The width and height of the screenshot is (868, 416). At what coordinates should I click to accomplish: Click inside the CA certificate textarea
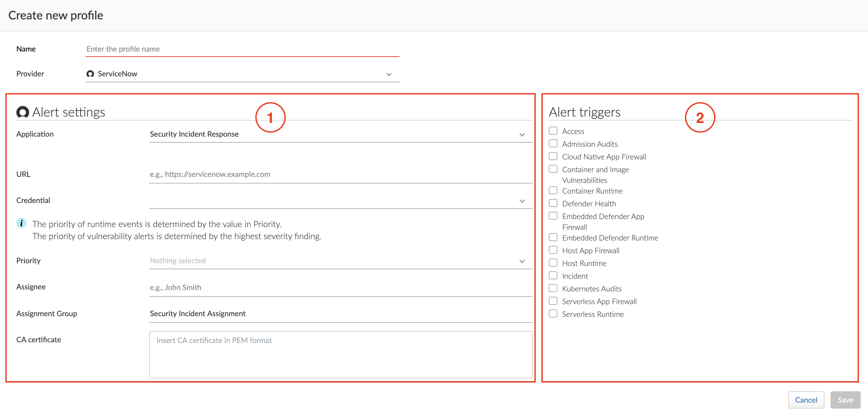click(x=341, y=355)
